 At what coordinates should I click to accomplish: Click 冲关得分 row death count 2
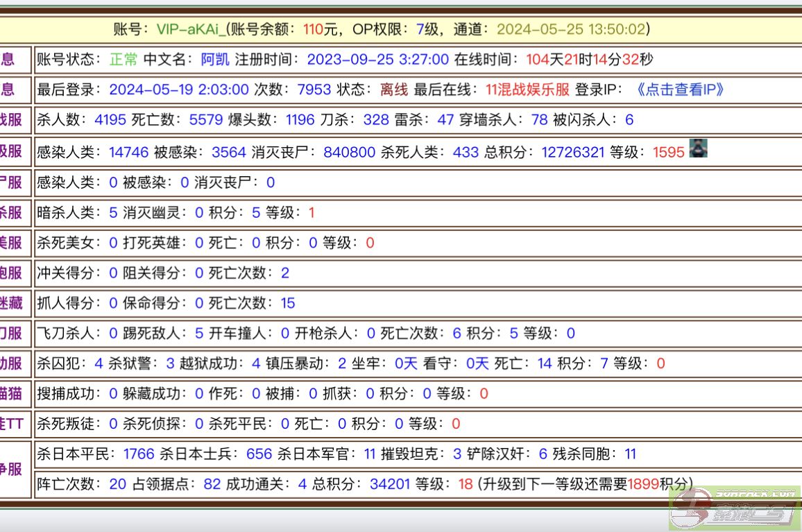point(285,273)
